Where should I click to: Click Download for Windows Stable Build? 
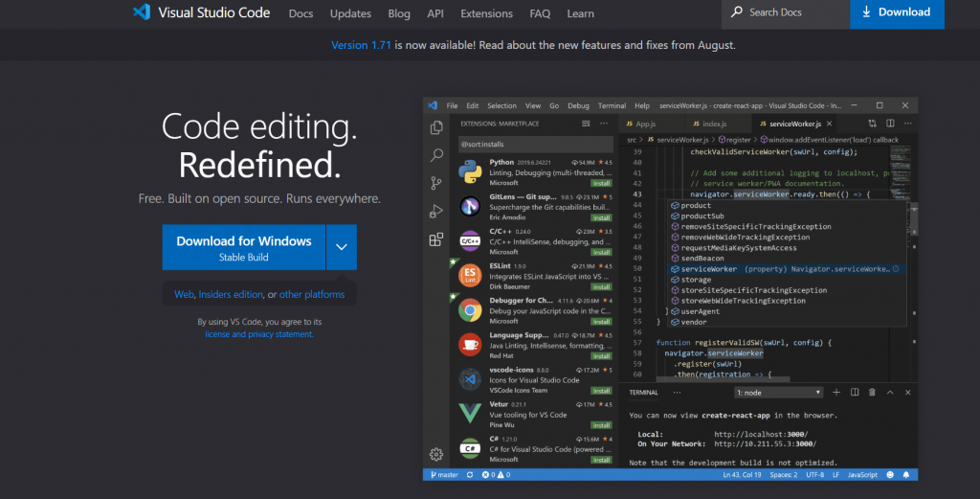click(244, 247)
